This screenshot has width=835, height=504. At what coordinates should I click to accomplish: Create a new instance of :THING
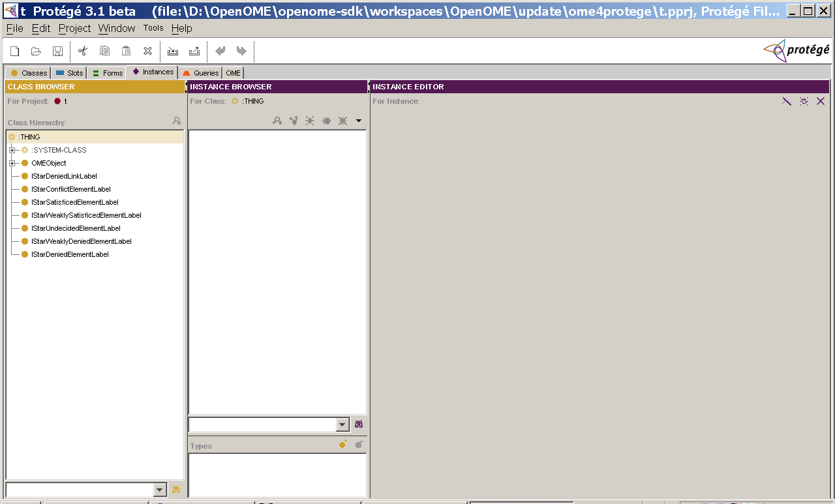(x=310, y=121)
